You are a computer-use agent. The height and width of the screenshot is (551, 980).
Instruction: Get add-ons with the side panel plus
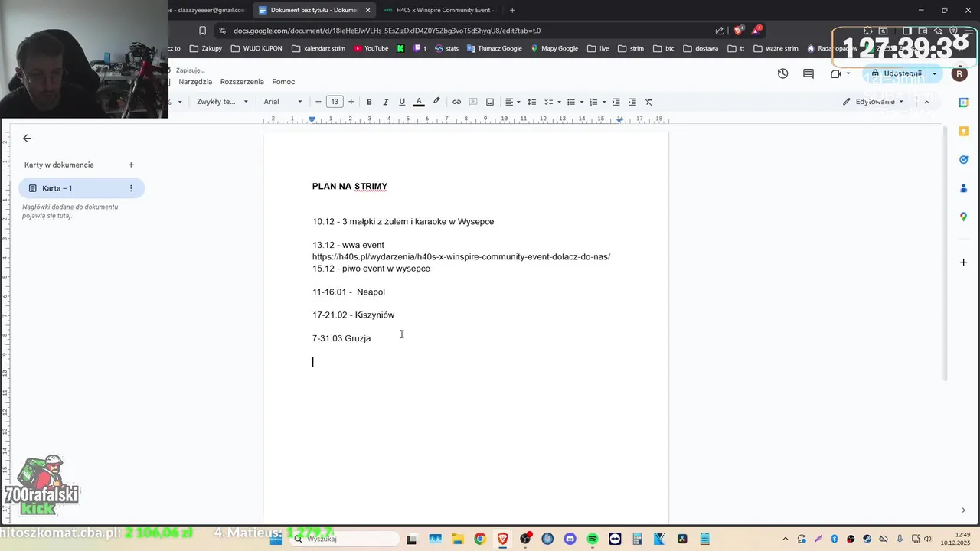[x=964, y=262]
